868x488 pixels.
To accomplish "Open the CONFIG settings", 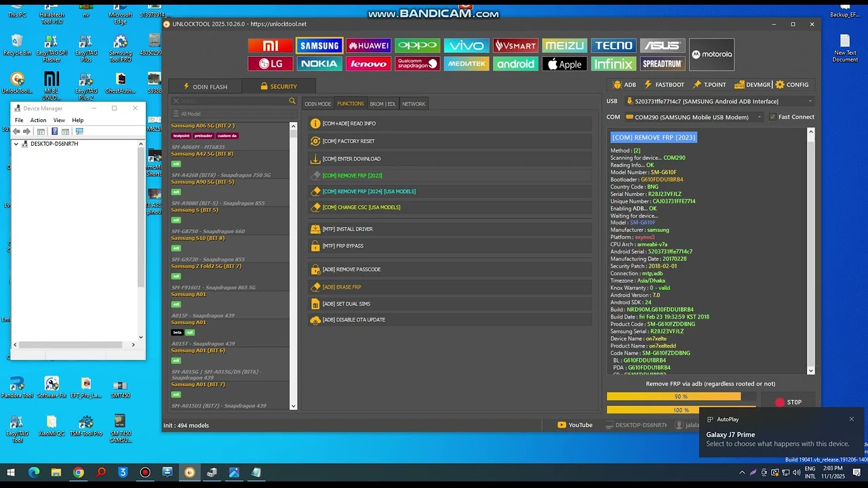I will point(791,85).
